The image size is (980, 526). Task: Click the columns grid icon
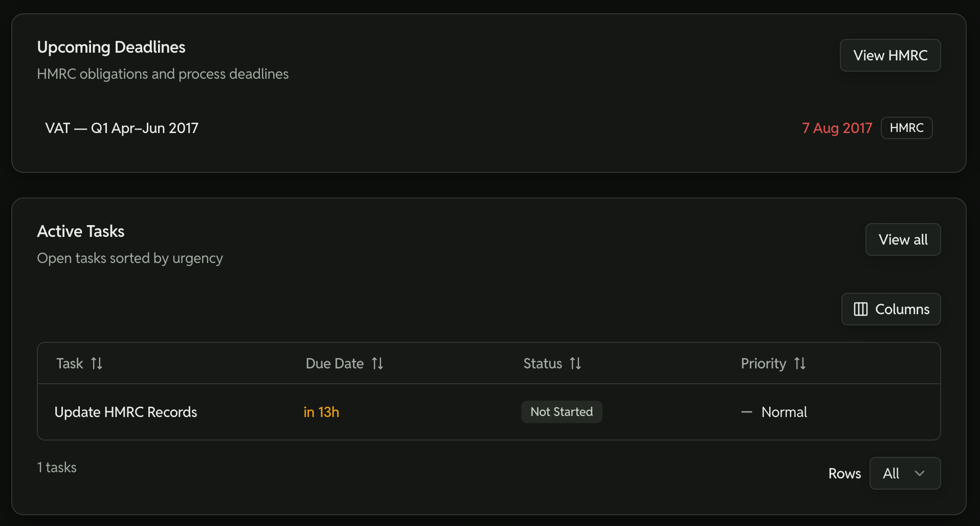[x=861, y=309]
